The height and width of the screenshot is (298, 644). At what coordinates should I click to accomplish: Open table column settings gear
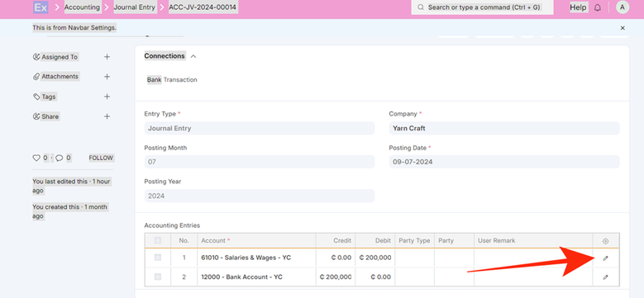pyautogui.click(x=605, y=241)
